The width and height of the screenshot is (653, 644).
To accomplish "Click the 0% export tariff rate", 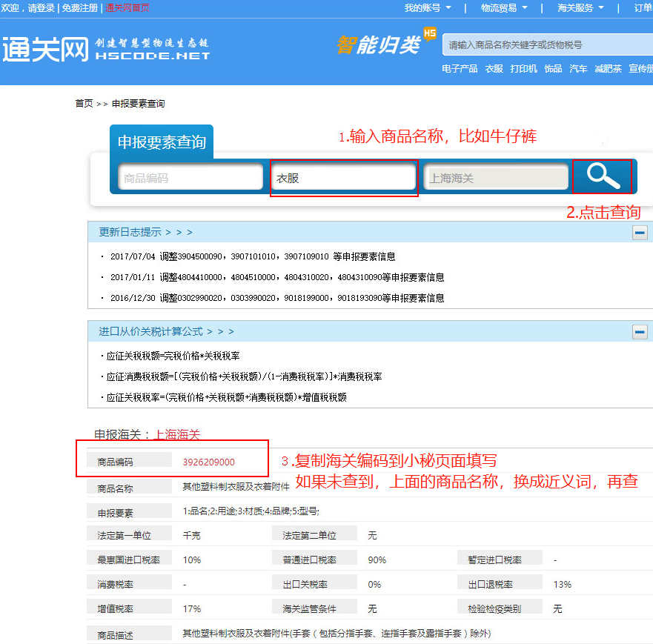I will click(x=374, y=584).
